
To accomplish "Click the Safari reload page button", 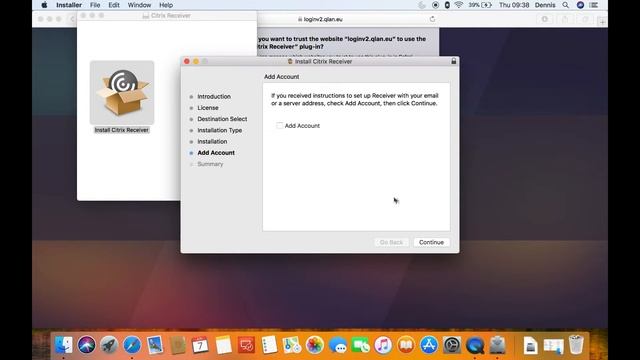I will 432,19.
